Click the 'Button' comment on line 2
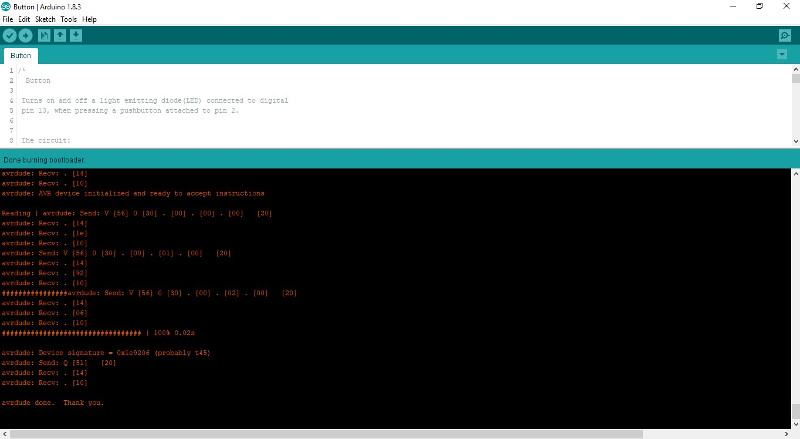Image resolution: width=800 pixels, height=439 pixels. [x=38, y=81]
